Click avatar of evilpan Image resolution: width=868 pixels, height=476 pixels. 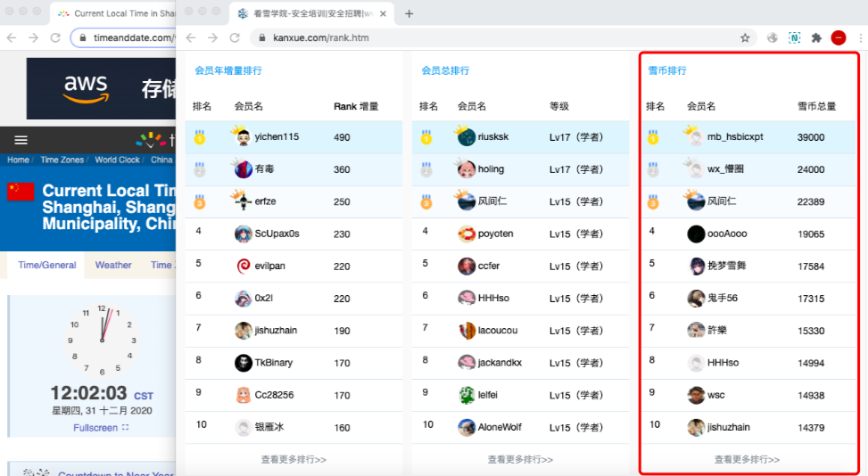coord(243,266)
